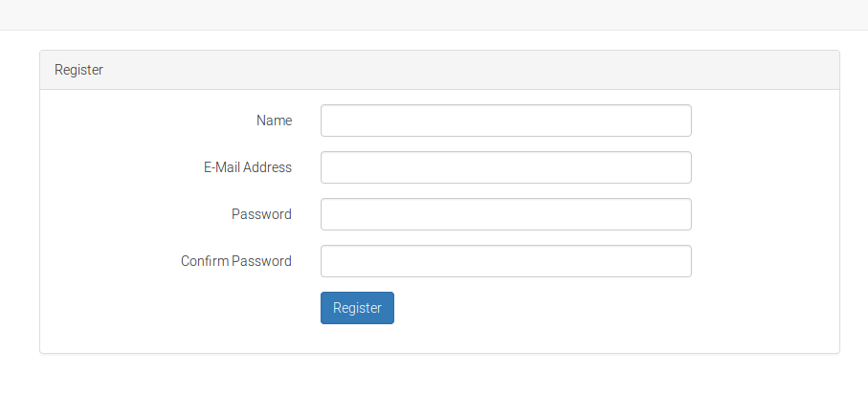Click the "Register" panel heading text
Image resolution: width=868 pixels, height=417 pixels.
(78, 70)
